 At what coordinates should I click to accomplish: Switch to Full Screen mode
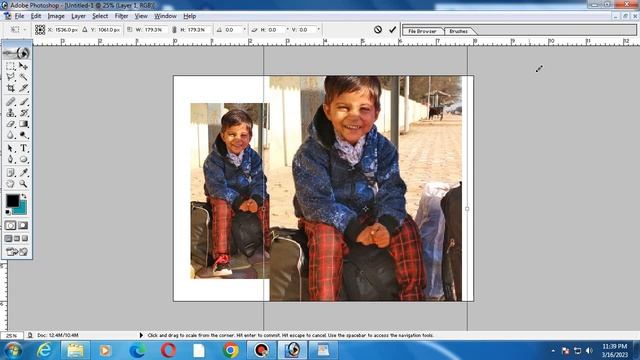25,238
